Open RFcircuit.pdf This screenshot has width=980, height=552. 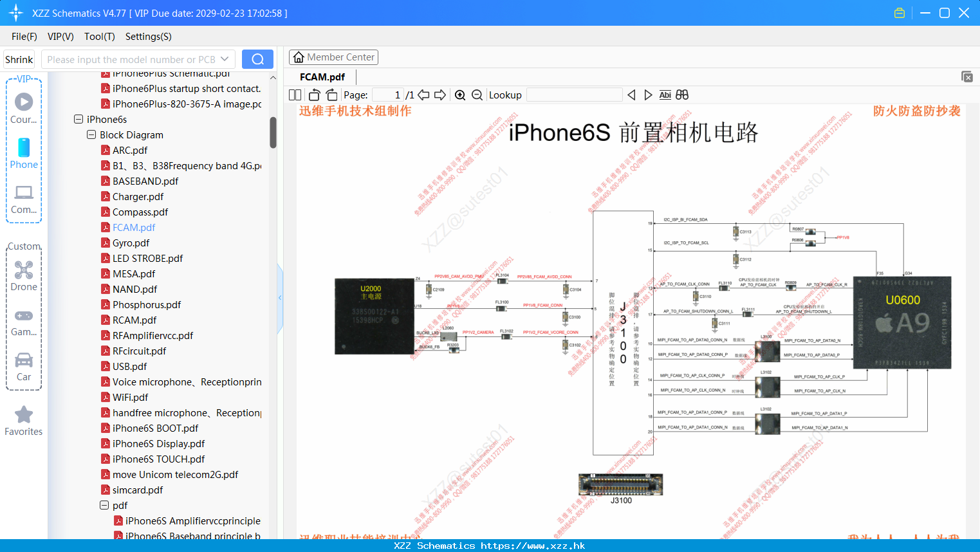click(x=139, y=351)
